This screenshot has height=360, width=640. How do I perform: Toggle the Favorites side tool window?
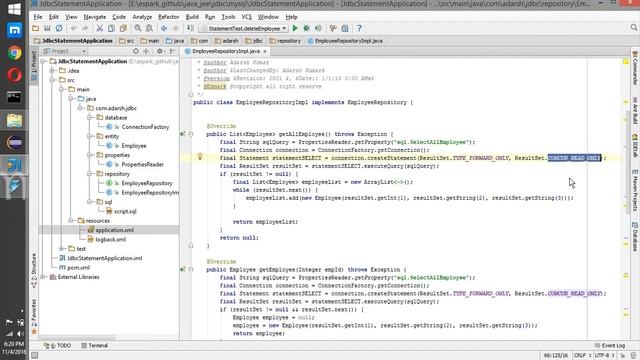[x=34, y=316]
